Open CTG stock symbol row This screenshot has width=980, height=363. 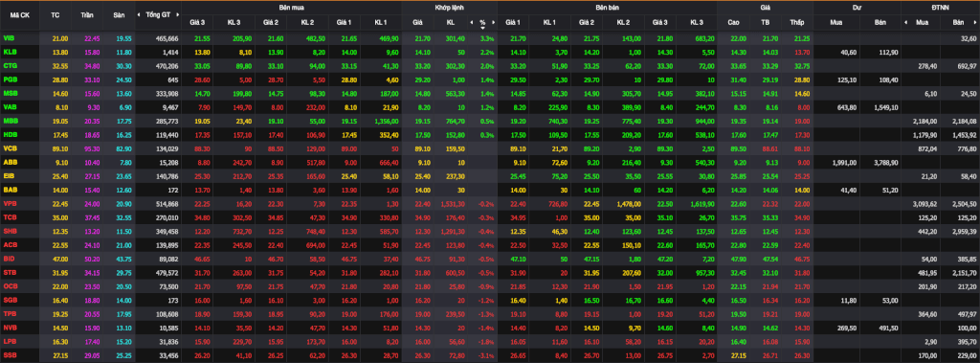pyautogui.click(x=10, y=66)
